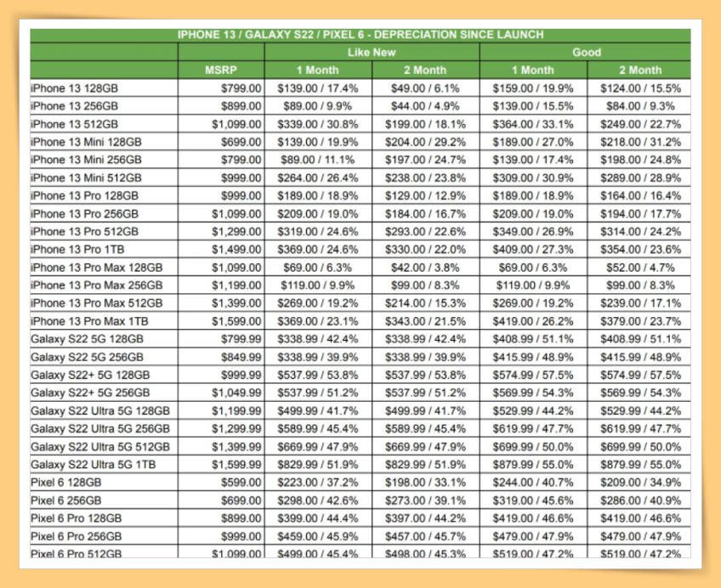Viewport: 721px width, 588px height.
Task: Click the '$409.00 / 27.3%' cell
Action: pyautogui.click(x=533, y=250)
